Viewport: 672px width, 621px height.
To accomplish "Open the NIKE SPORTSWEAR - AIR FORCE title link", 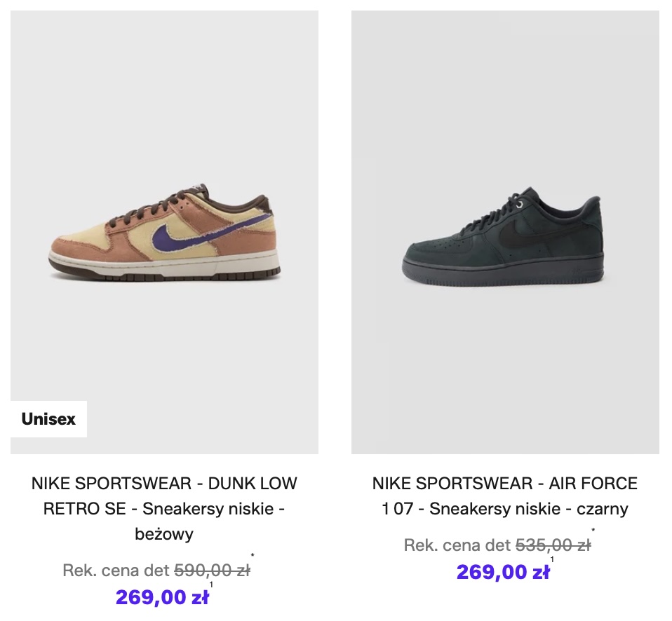I will [x=505, y=484].
